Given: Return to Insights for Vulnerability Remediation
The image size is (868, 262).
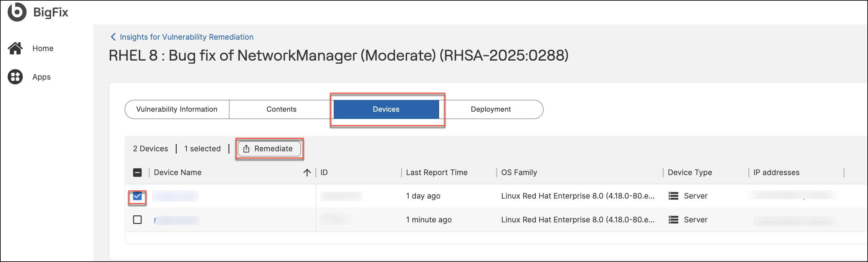Looking at the screenshot, I should pos(186,37).
